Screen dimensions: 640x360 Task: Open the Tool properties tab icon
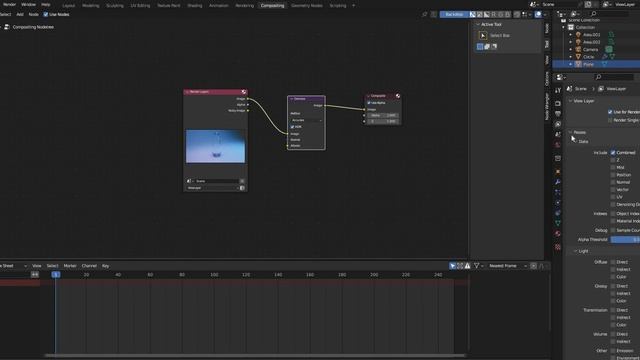(558, 91)
